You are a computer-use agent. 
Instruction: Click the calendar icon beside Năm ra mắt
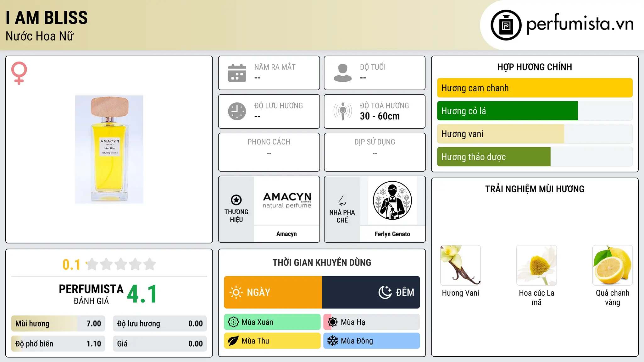coord(237,73)
